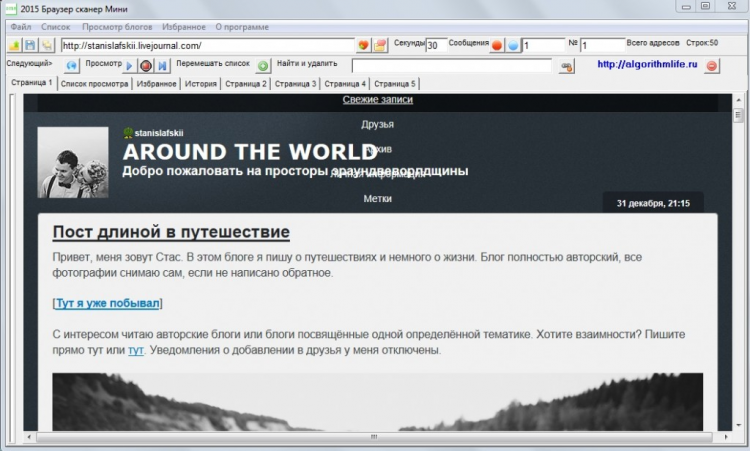Click the blue floppy disk save icon

30,45
